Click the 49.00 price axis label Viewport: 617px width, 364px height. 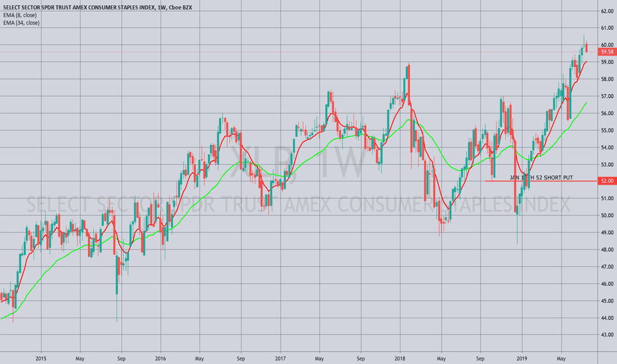point(607,232)
